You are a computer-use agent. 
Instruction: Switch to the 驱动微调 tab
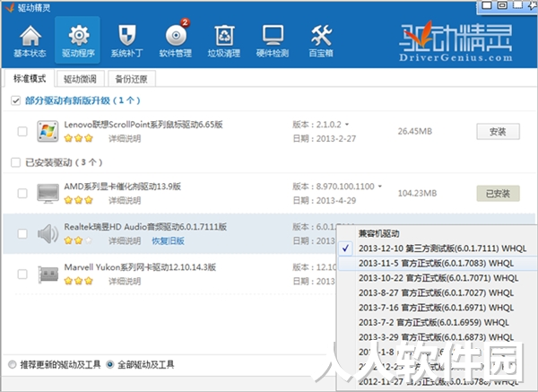(x=80, y=79)
